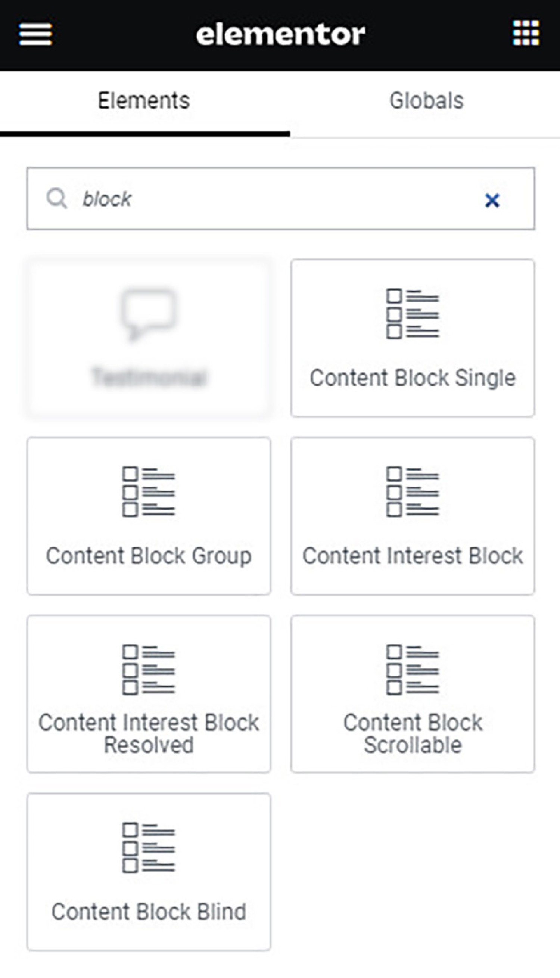Click the magnifier search icon
Image resolution: width=560 pixels, height=978 pixels.
coord(57,198)
